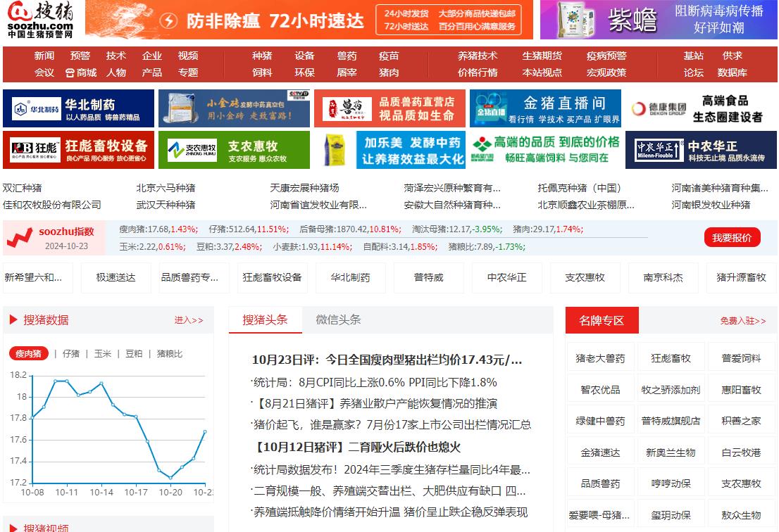Image resolution: width=779 pixels, height=532 pixels.
Task: Open the 养殖端抵触降价 article
Action: point(390,512)
